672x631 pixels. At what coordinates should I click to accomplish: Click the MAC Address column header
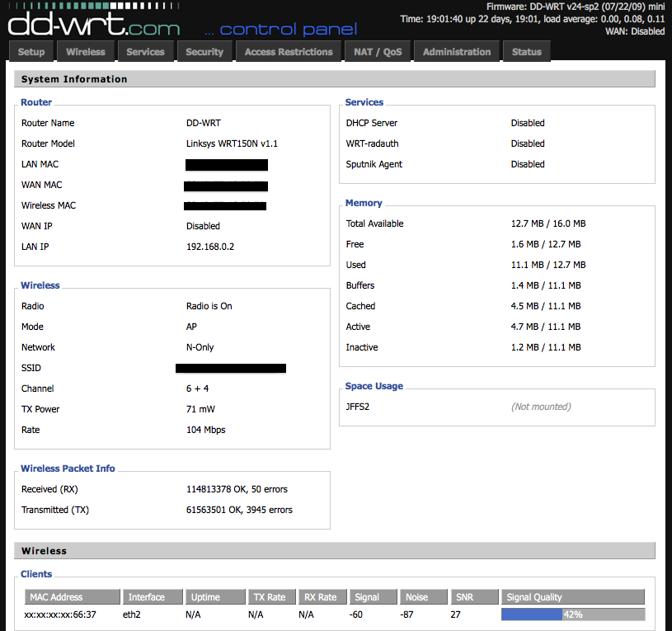(72, 596)
